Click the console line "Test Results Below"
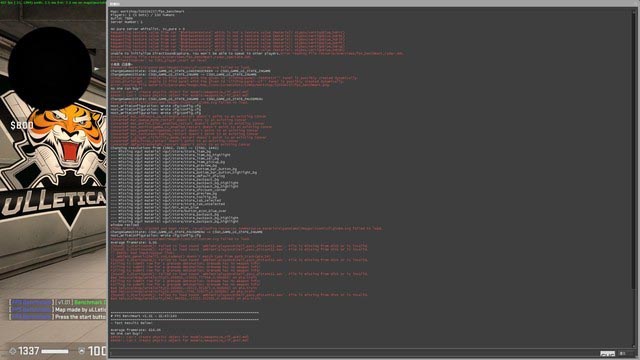 pos(131,323)
